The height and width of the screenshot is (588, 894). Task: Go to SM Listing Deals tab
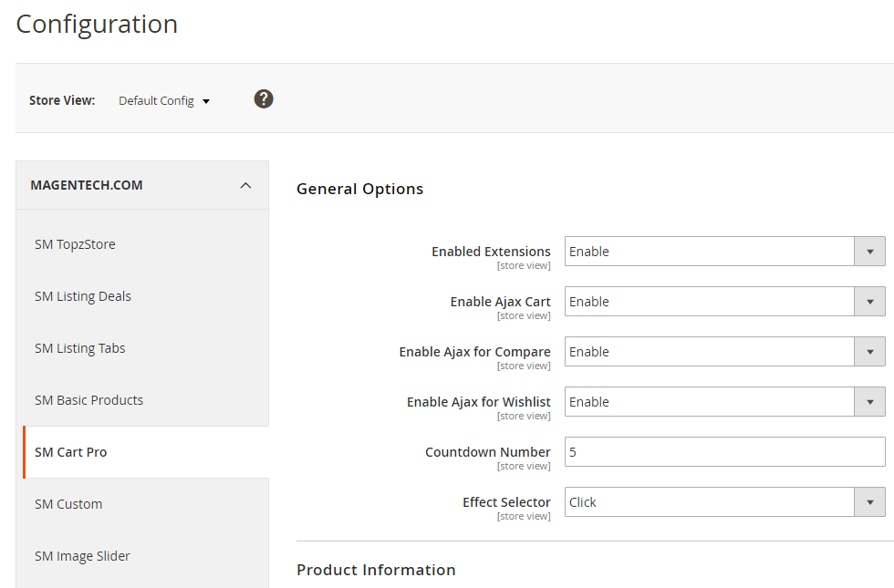click(x=83, y=296)
